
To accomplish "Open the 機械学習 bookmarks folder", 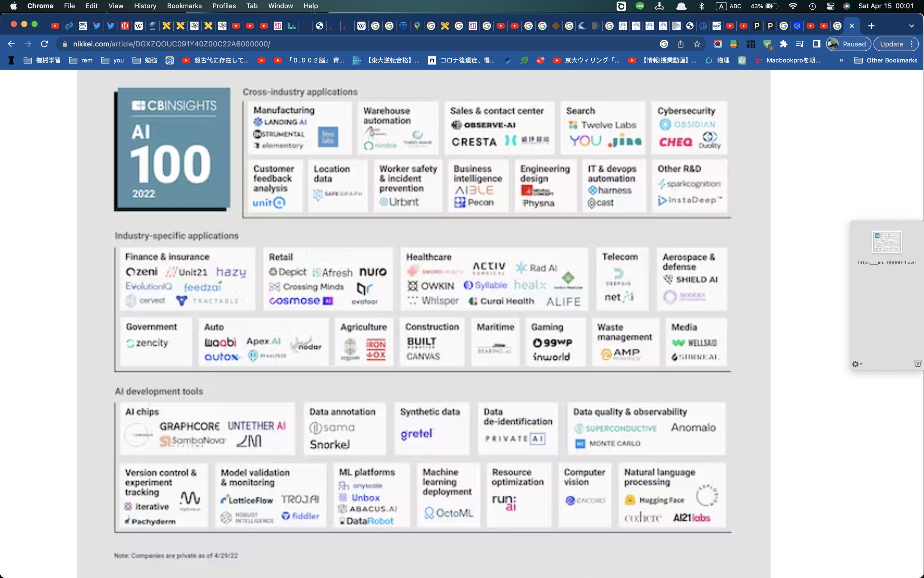I will [42, 60].
